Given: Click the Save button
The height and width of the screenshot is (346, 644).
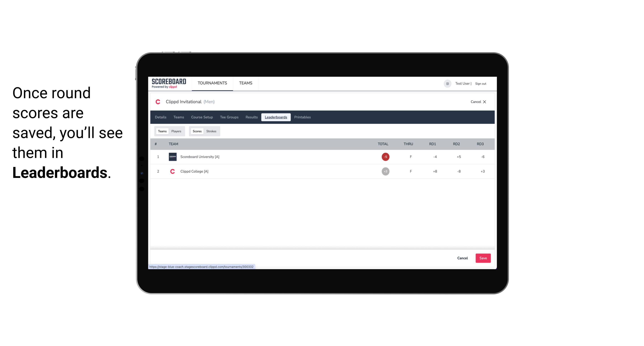Looking at the screenshot, I should coord(483,258).
